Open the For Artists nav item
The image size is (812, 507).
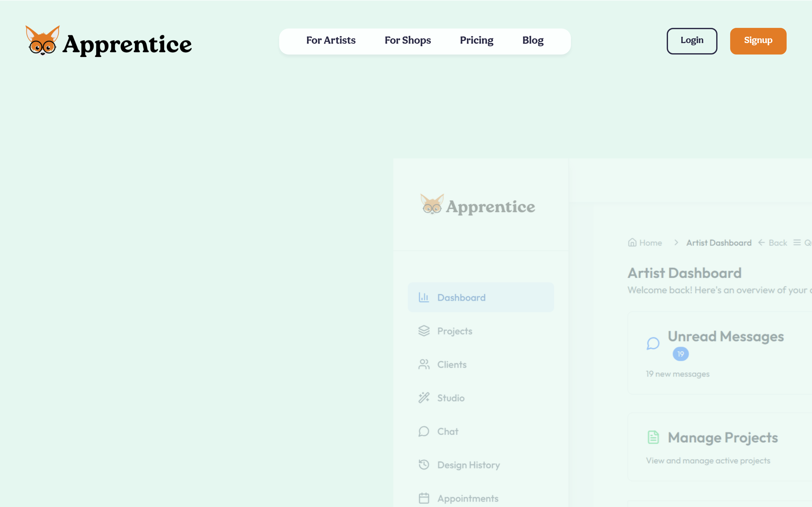pos(331,41)
